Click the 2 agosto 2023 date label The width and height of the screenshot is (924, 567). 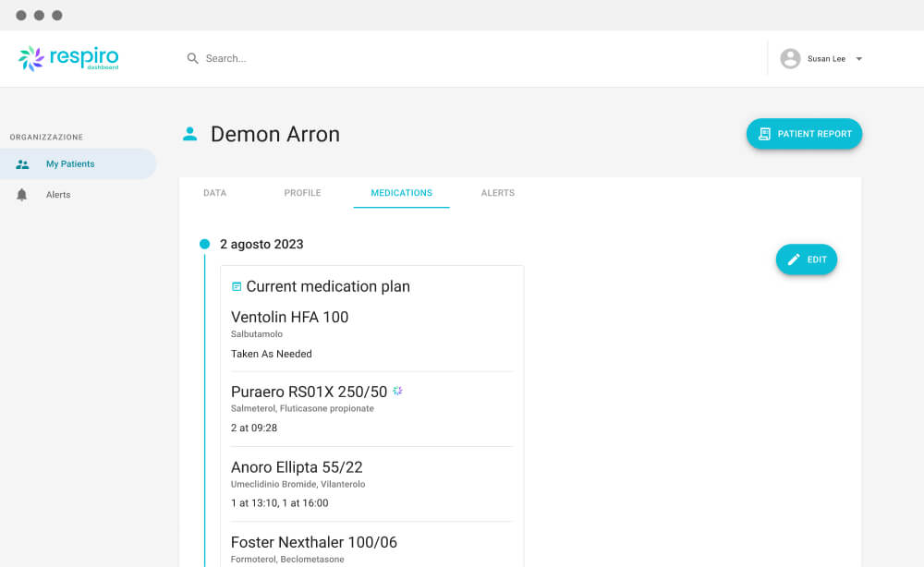tap(261, 245)
